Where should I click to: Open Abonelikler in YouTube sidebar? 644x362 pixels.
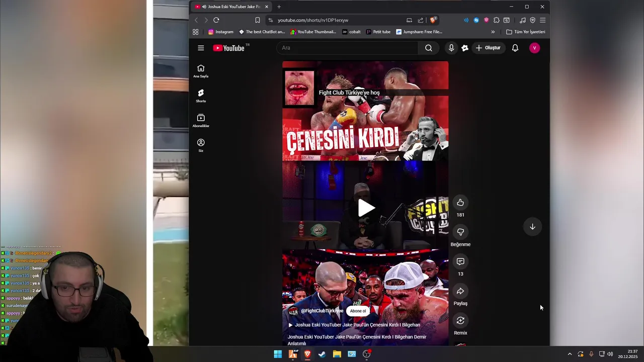click(x=201, y=121)
